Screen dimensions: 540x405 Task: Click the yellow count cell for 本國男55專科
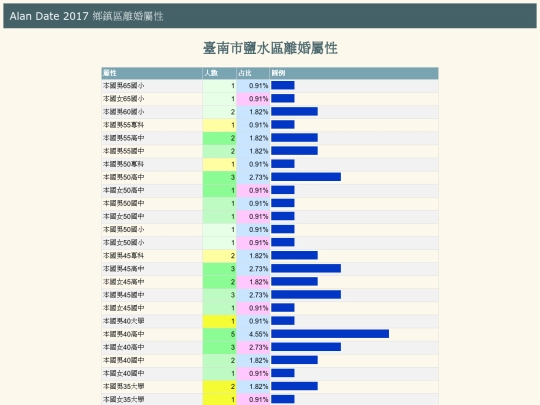(x=219, y=125)
